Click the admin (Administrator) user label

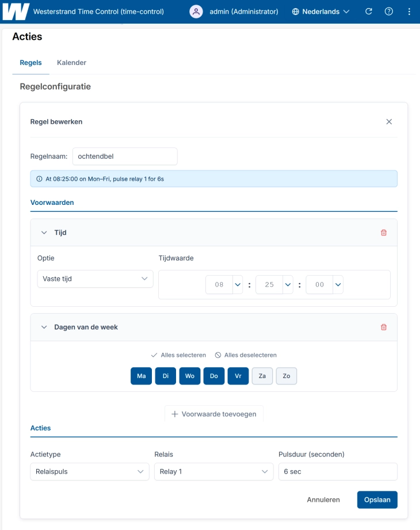point(244,12)
